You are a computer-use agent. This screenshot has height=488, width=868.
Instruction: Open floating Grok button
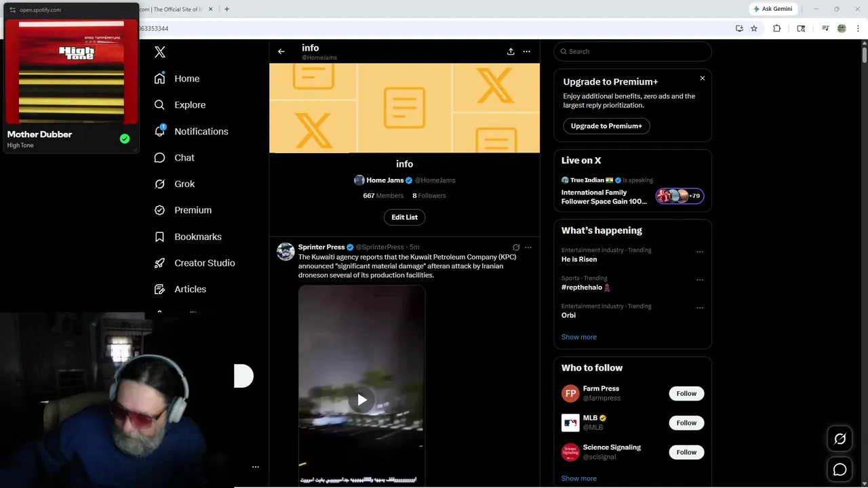(x=840, y=439)
